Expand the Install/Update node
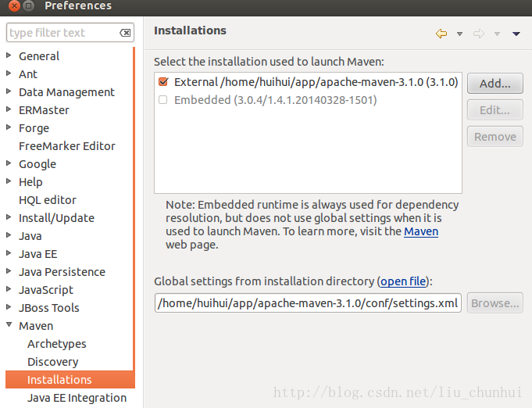532x408 pixels. point(9,217)
